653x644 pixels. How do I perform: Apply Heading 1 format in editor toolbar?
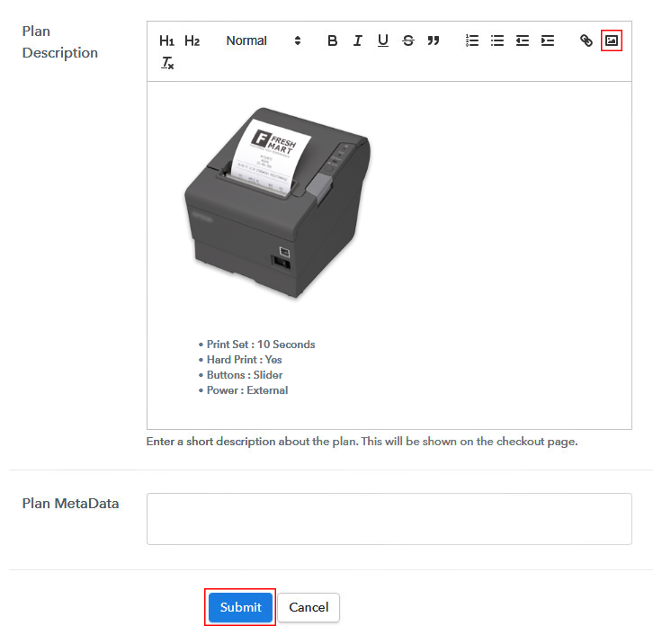pyautogui.click(x=166, y=40)
